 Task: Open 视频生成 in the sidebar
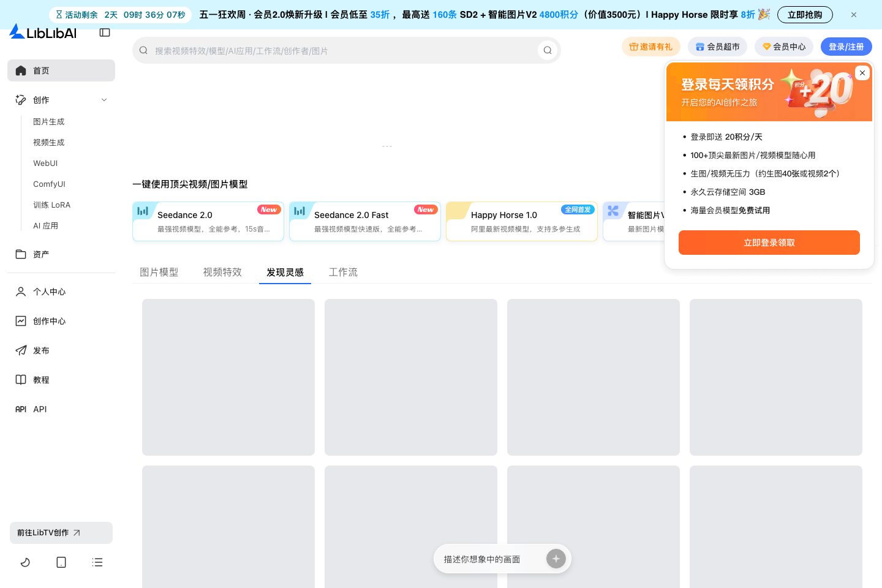(49, 143)
